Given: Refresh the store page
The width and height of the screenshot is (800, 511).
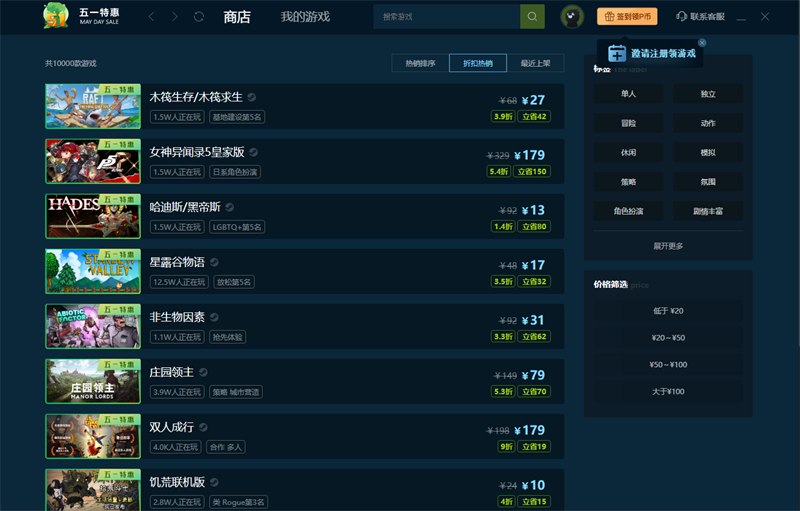Looking at the screenshot, I should click(199, 17).
